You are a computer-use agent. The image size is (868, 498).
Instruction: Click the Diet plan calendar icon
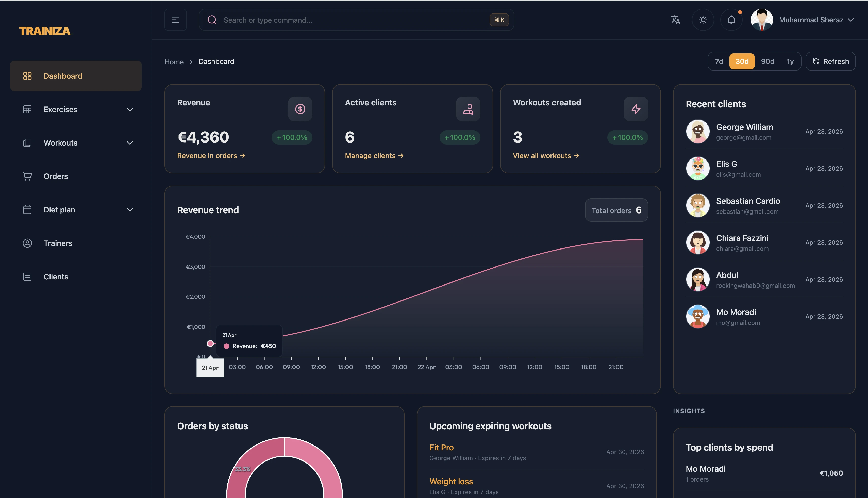(27, 210)
